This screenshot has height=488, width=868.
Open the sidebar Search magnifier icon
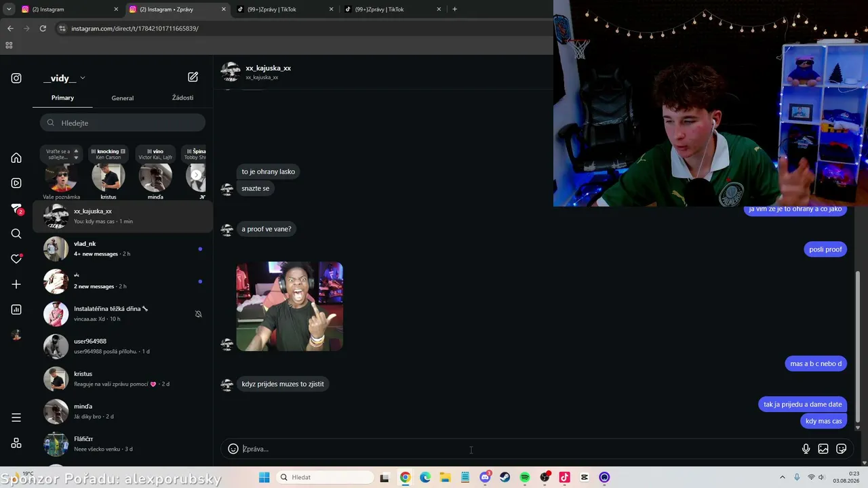(x=16, y=234)
